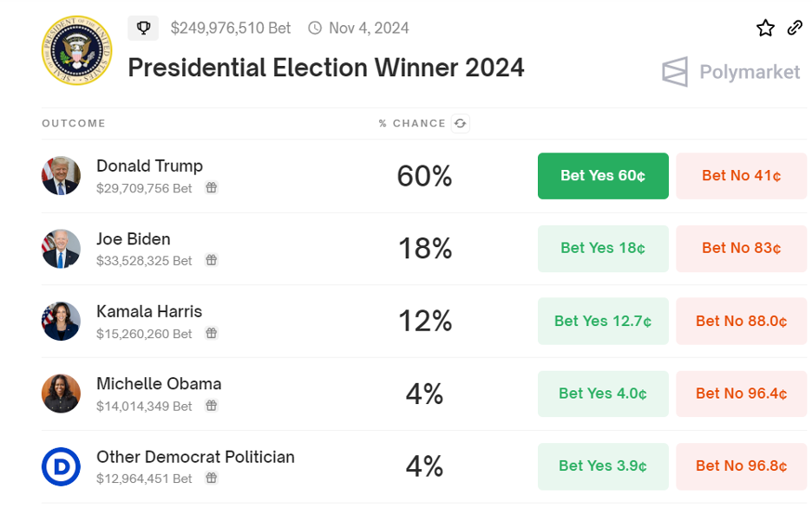Expand the Kamala Harris outcome row

click(x=423, y=322)
